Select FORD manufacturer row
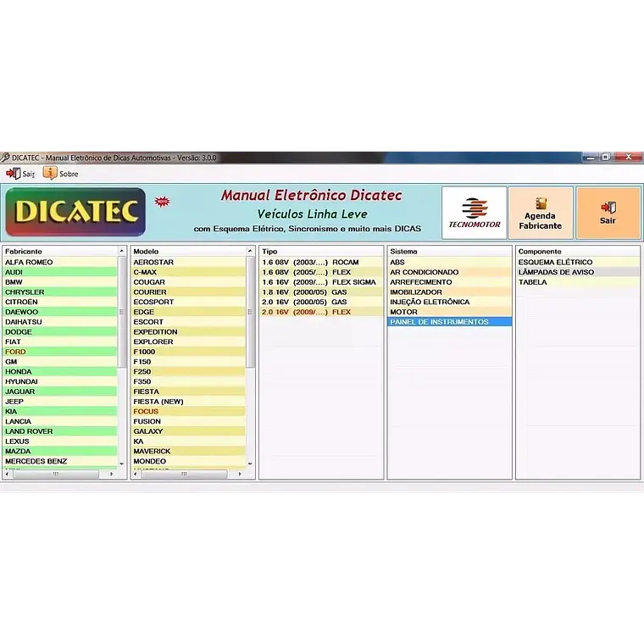This screenshot has height=644, width=644. tap(60, 352)
